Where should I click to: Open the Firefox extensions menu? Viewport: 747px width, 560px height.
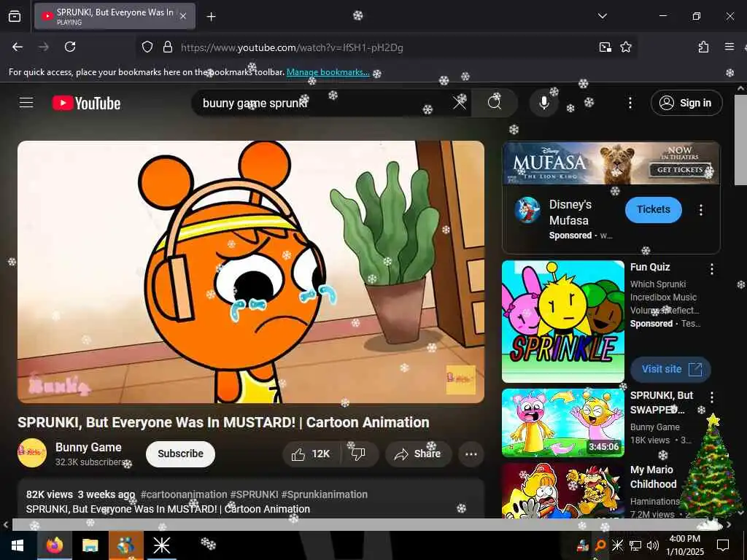point(703,47)
